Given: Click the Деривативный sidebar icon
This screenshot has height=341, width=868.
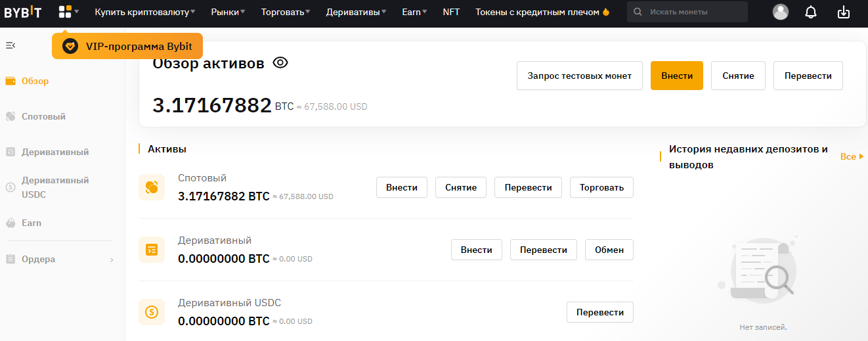Looking at the screenshot, I should [x=11, y=152].
